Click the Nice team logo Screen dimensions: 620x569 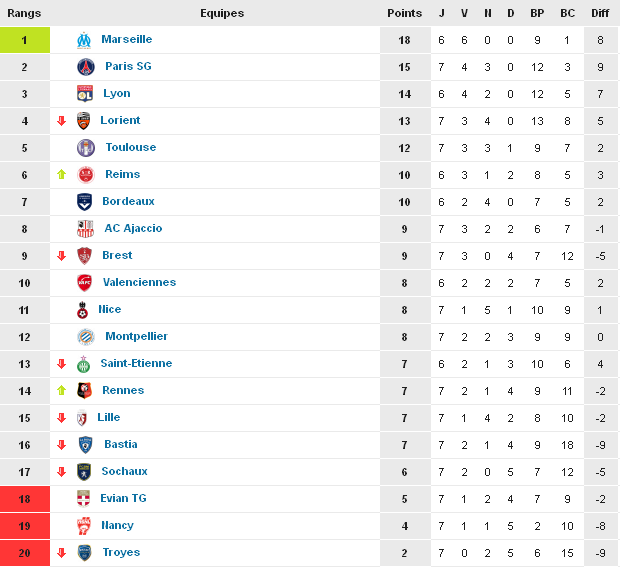pyautogui.click(x=84, y=310)
